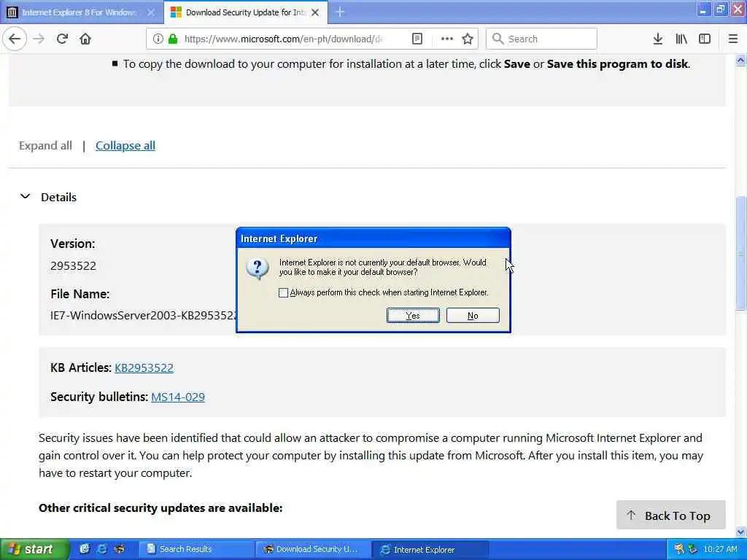Minimize the Firefox window
The height and width of the screenshot is (560, 747).
click(x=703, y=9)
